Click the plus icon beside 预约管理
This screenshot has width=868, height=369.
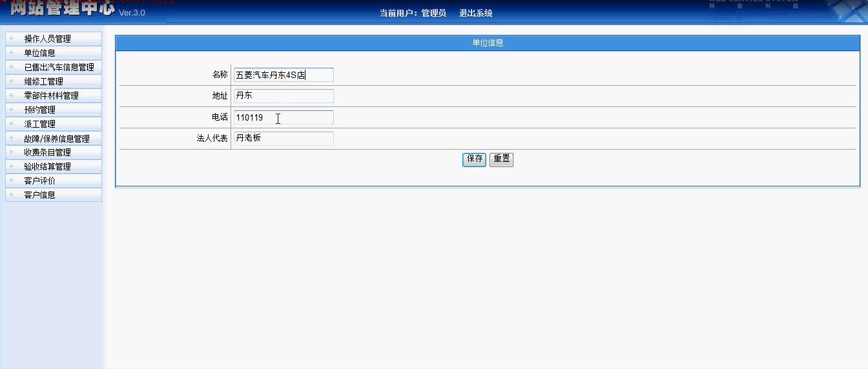[11, 109]
